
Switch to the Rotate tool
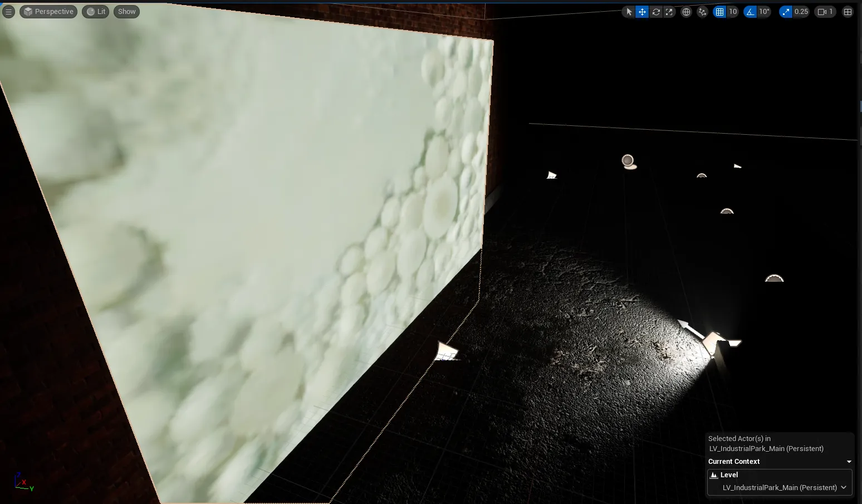coord(656,12)
